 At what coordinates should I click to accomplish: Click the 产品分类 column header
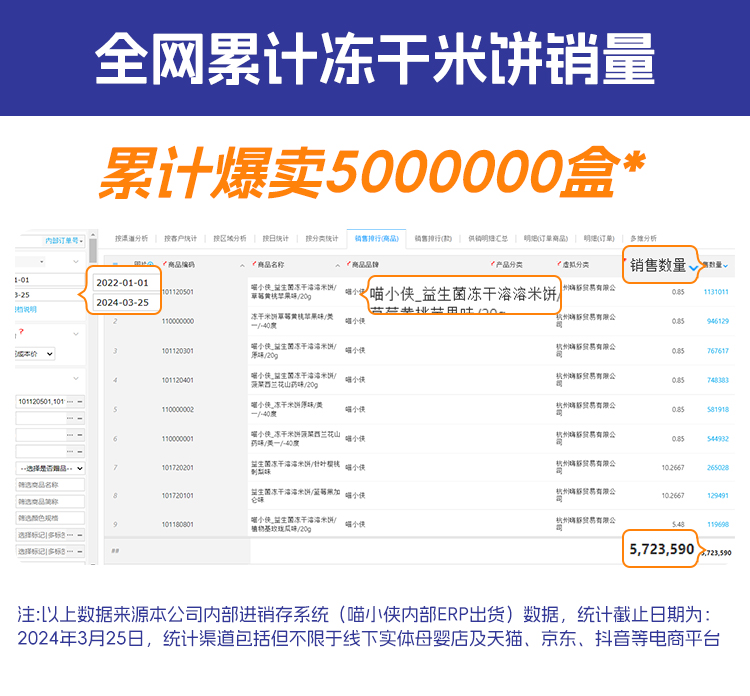tap(508, 265)
